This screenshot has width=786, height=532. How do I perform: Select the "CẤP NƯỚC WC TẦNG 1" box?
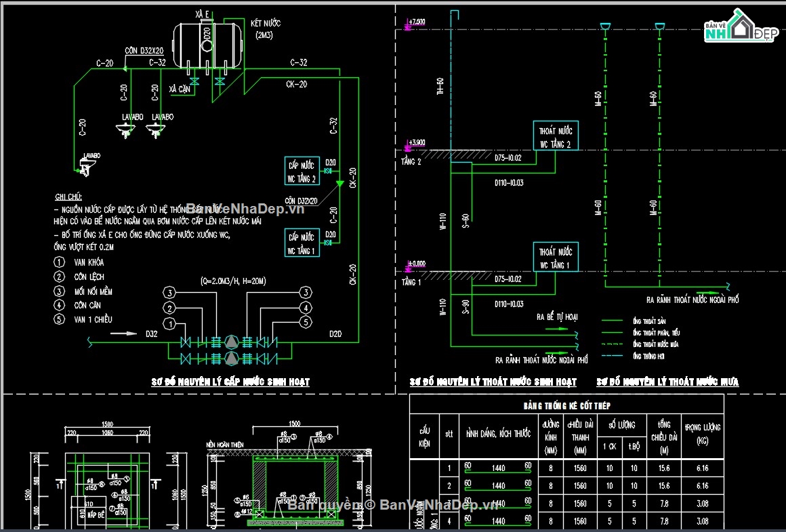click(x=302, y=243)
